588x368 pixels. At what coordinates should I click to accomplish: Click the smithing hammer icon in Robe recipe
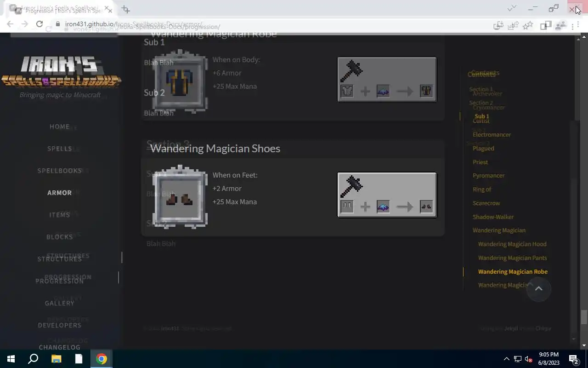pos(351,71)
